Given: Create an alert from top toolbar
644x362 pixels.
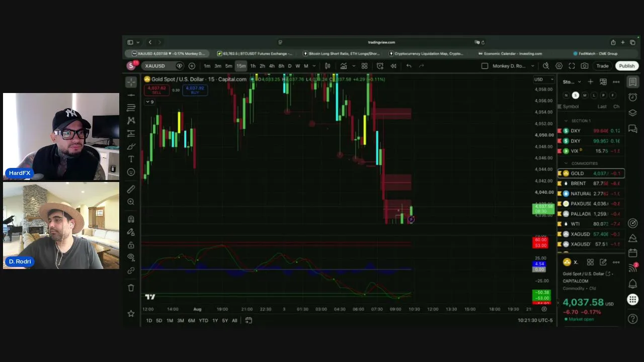Looking at the screenshot, I should click(380, 66).
